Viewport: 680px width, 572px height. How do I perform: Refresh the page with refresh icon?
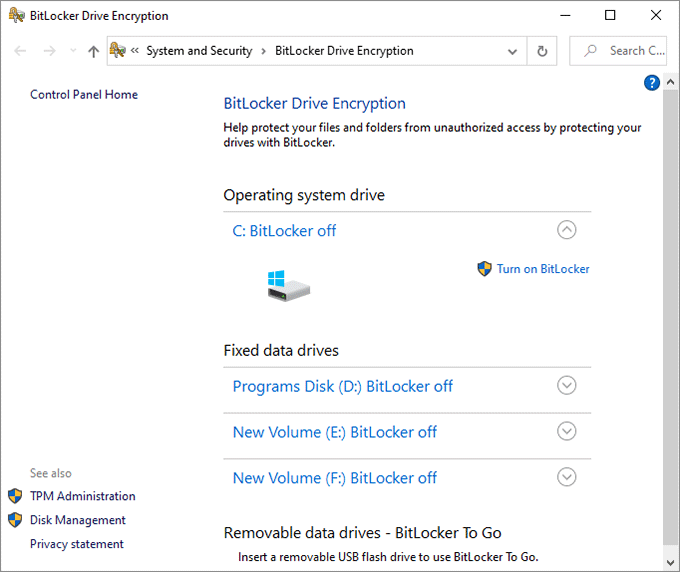click(542, 51)
